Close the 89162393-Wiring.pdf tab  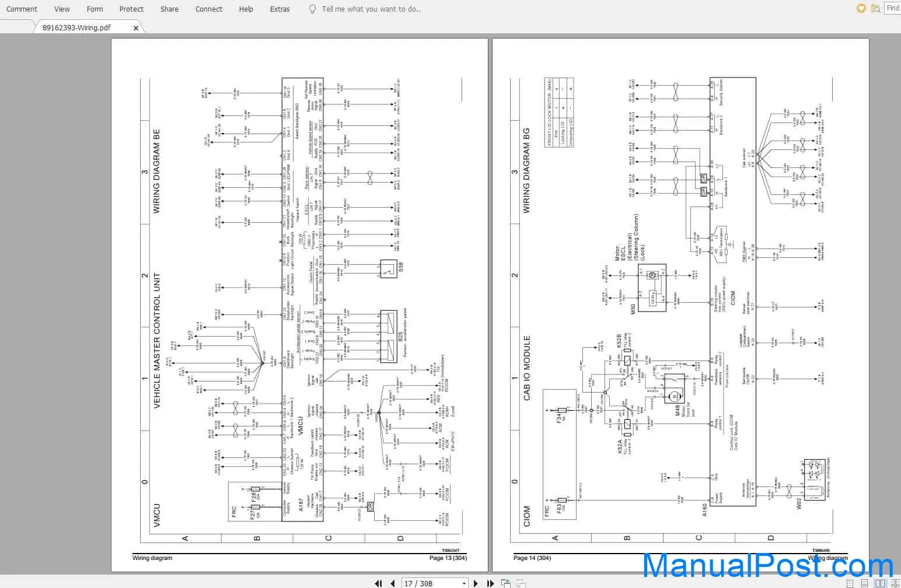click(136, 27)
